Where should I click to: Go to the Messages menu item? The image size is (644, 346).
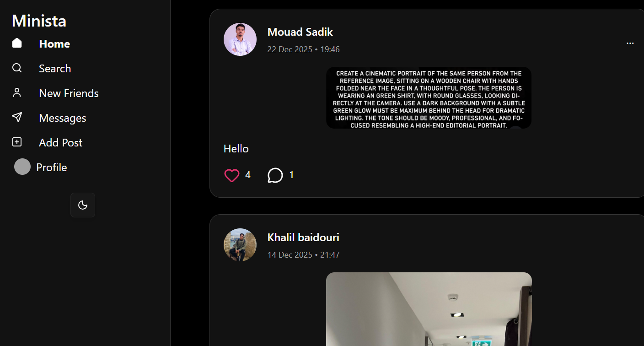(63, 118)
